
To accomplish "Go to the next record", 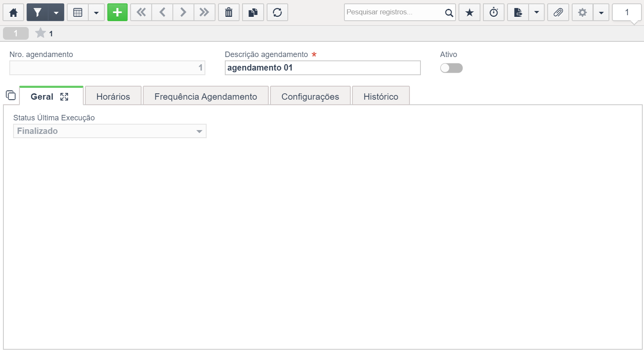I will [183, 12].
